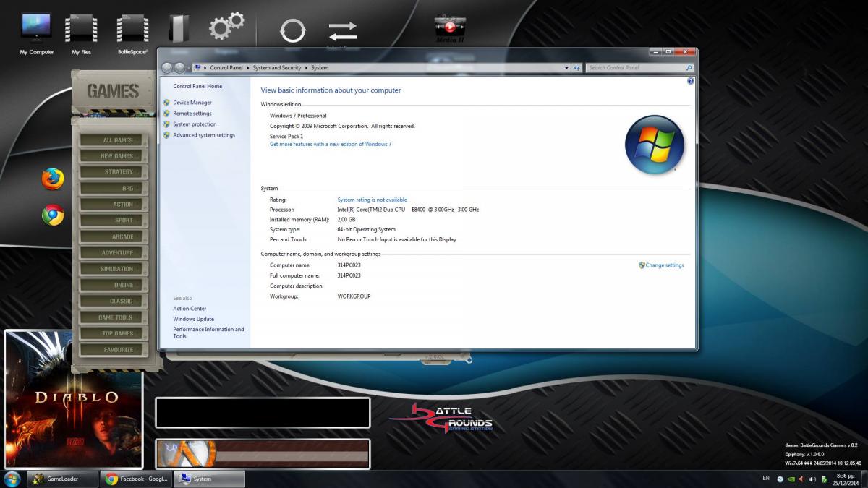Launch Mozilla Firefox from the desktop

pos(52,179)
